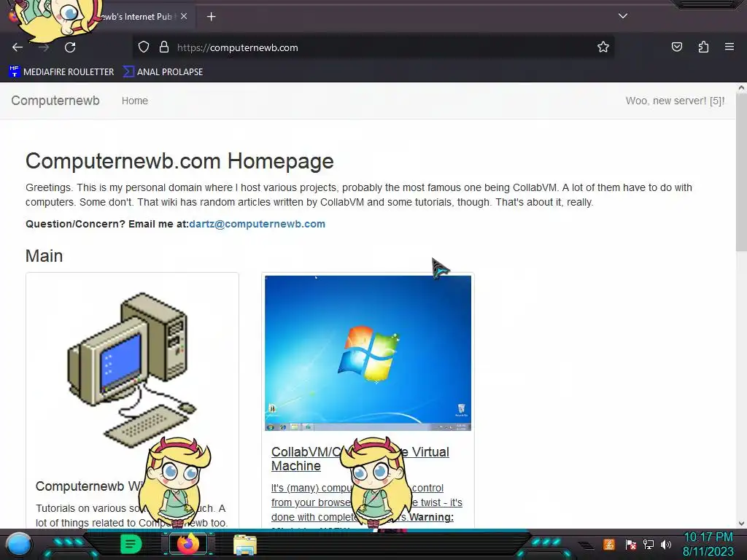The image size is (747, 560).
Task: Open the clock showing 10:17 PM
Action: click(708, 544)
